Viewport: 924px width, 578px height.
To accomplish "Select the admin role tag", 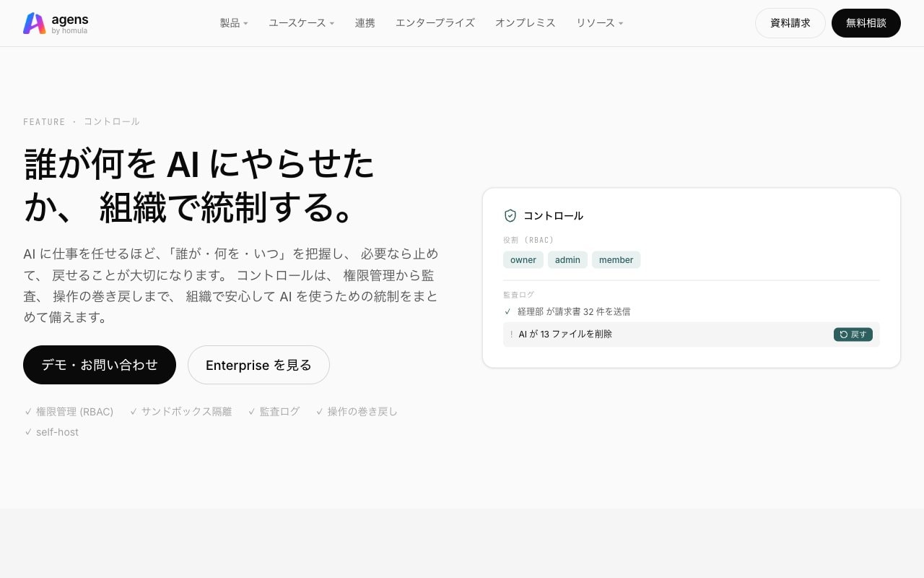I will tap(567, 260).
